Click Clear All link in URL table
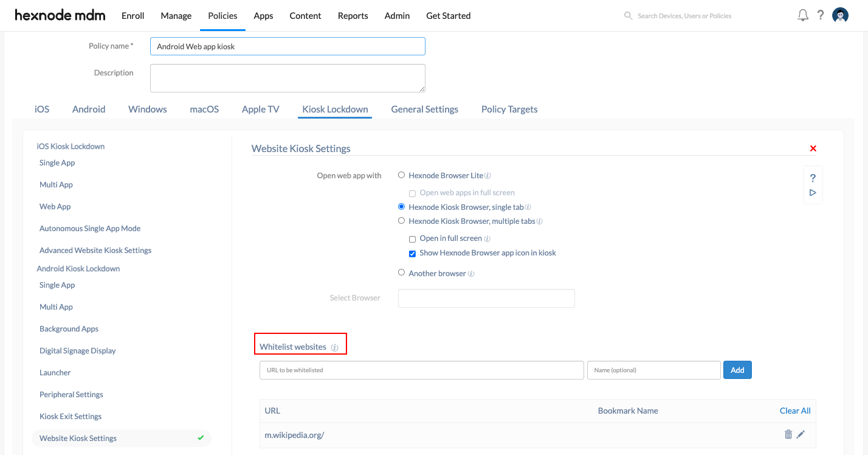This screenshot has height=455, width=868. click(795, 411)
